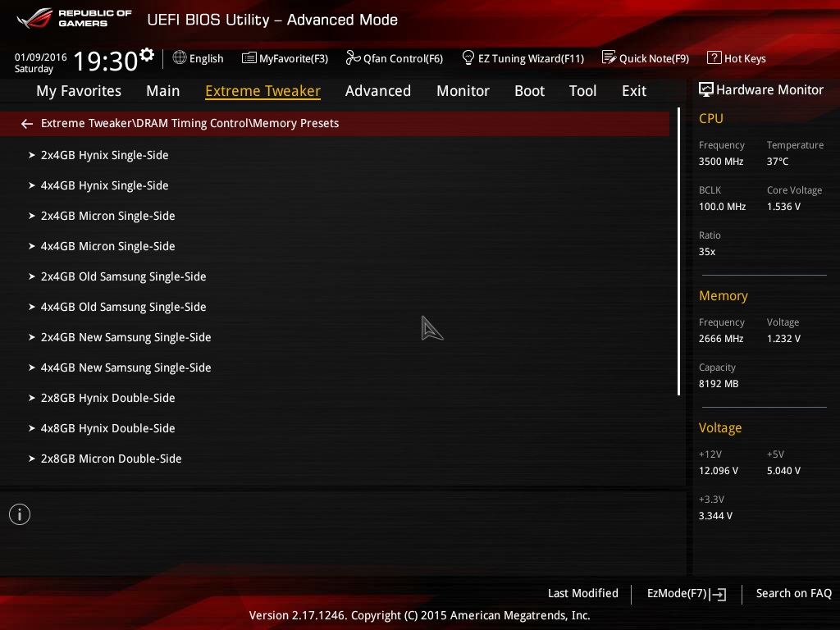Click the Ratio value 35x

(x=707, y=251)
